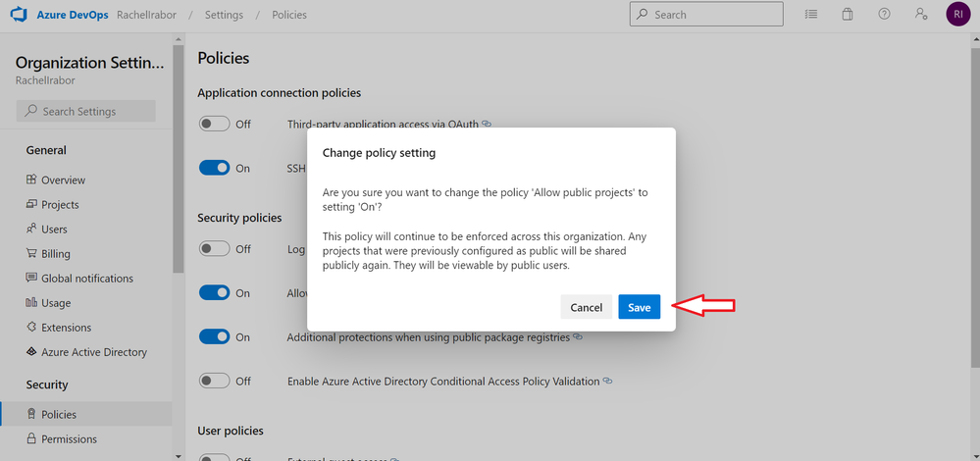Click the RI profile avatar

coord(958,14)
